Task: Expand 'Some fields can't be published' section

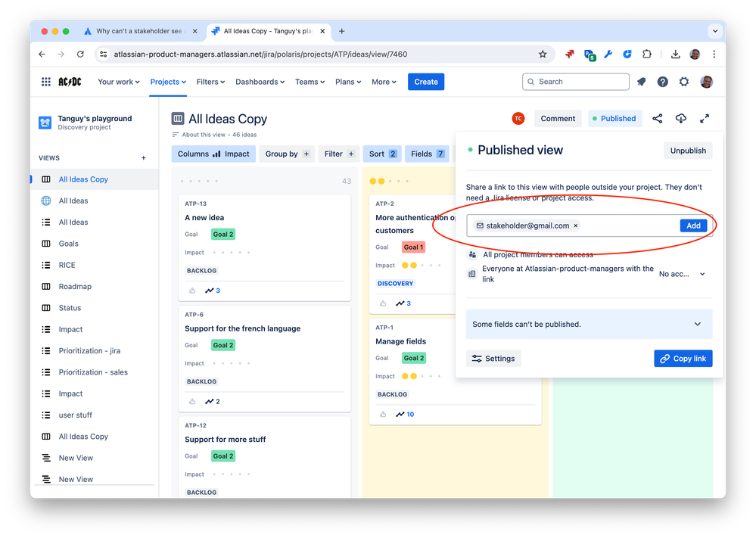Action: tap(589, 325)
